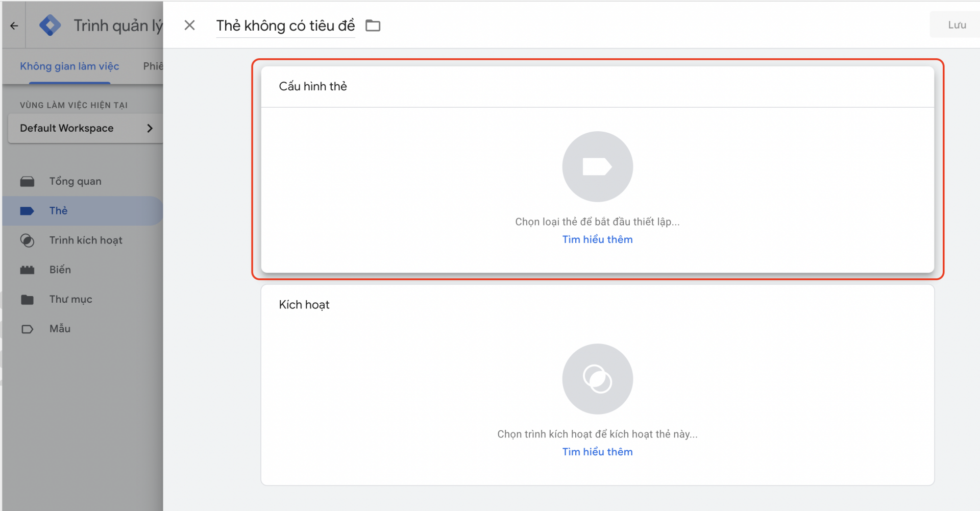This screenshot has width=980, height=511.
Task: Open the Phiên bản tab
Action: [153, 66]
